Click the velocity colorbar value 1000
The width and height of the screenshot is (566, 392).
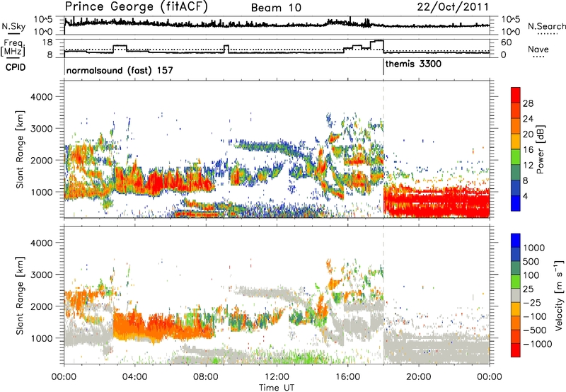click(534, 248)
